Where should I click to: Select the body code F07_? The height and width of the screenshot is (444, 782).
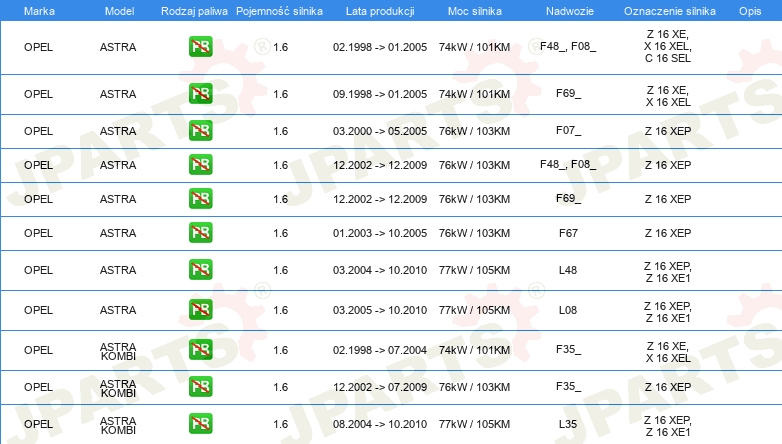tap(569, 131)
